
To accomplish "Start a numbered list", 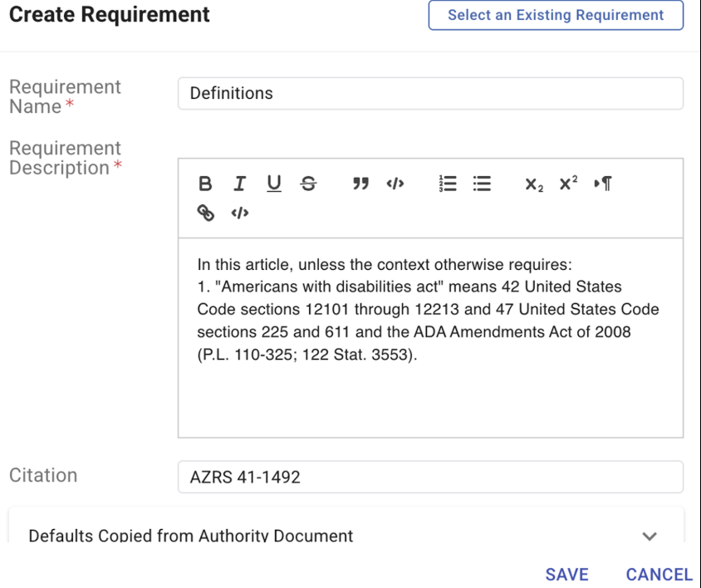I will point(448,184).
